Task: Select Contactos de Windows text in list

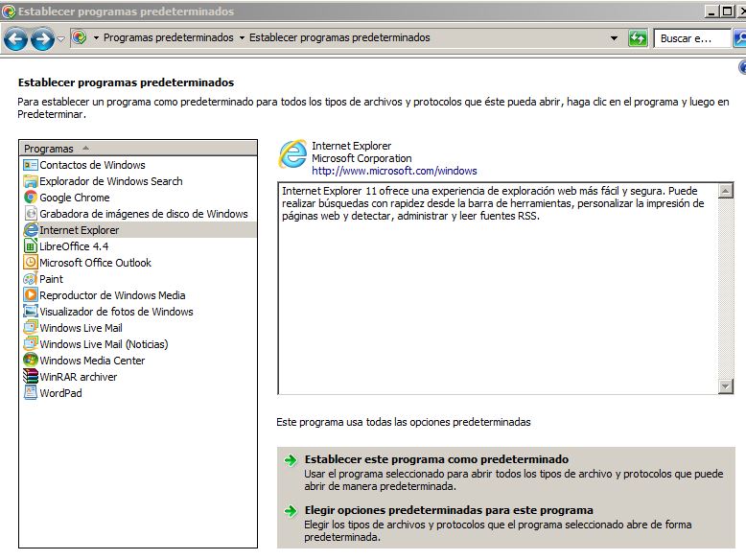Action: coord(92,165)
